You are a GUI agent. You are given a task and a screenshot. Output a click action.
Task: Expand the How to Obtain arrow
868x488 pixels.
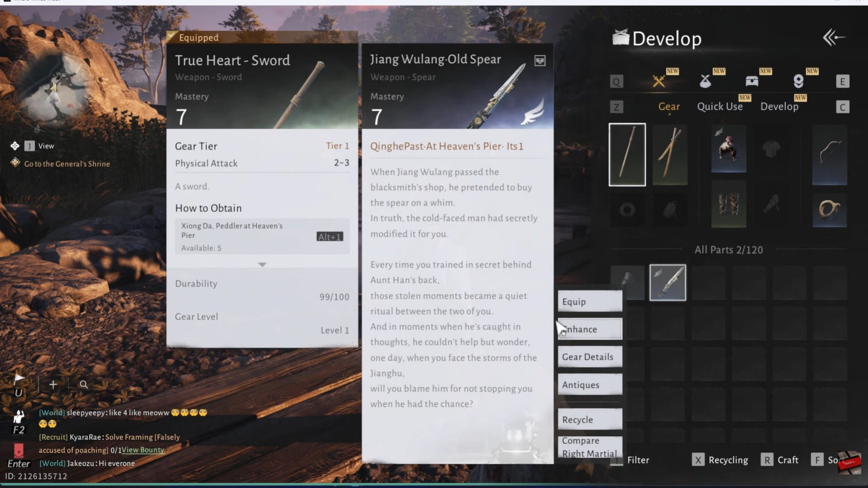[262, 265]
